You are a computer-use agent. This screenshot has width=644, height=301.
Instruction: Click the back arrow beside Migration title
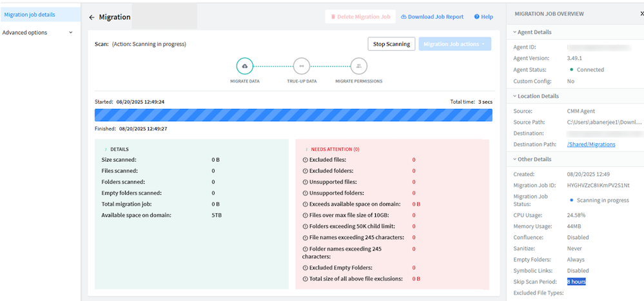click(92, 17)
